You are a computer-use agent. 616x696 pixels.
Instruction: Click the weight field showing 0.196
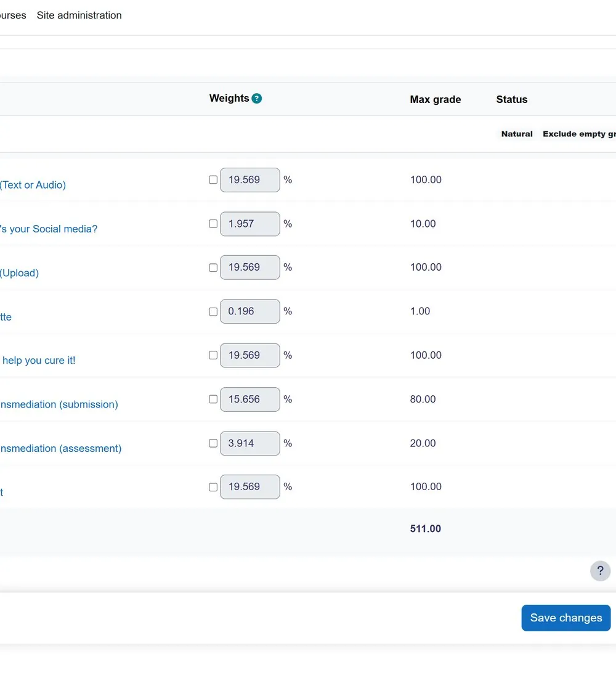[x=249, y=311]
